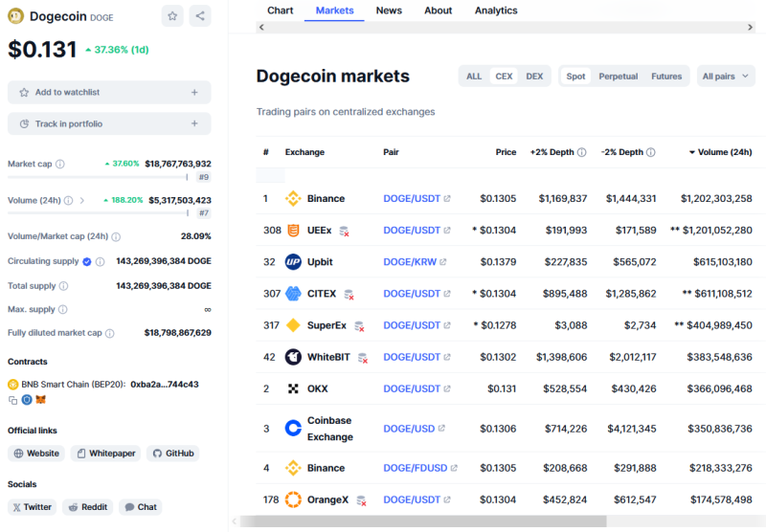Select the CEX exchanges filter
766x532 pixels.
click(504, 77)
